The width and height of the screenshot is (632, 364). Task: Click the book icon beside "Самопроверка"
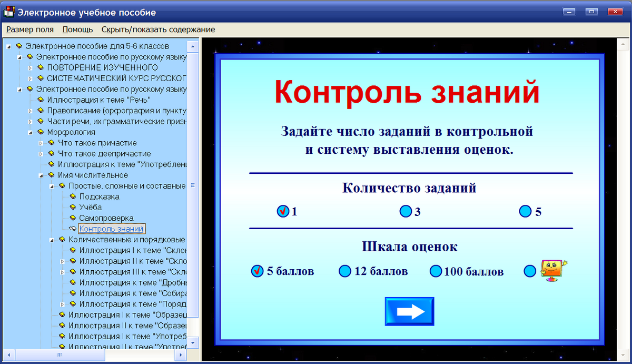pos(73,217)
